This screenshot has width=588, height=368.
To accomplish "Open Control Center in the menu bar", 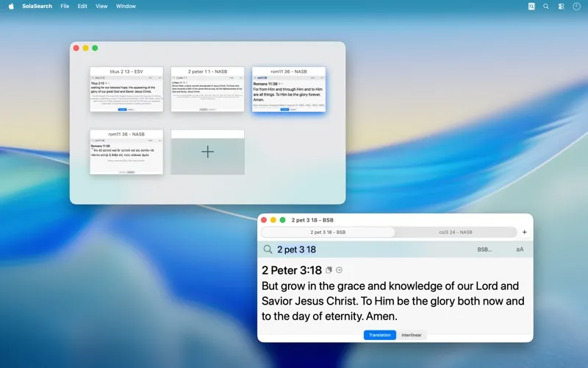I will pos(561,7).
